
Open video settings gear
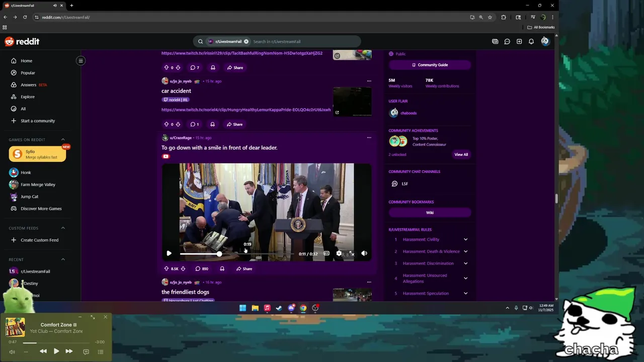coord(339,253)
